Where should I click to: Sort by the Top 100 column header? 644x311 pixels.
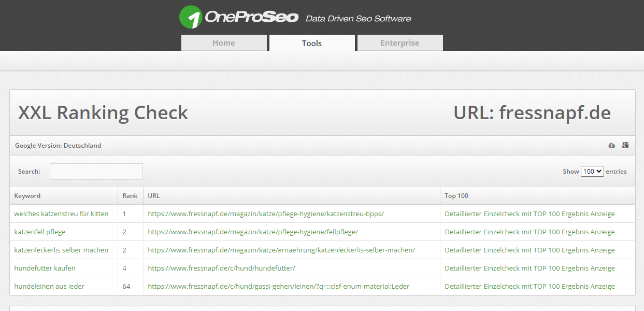pos(538,196)
